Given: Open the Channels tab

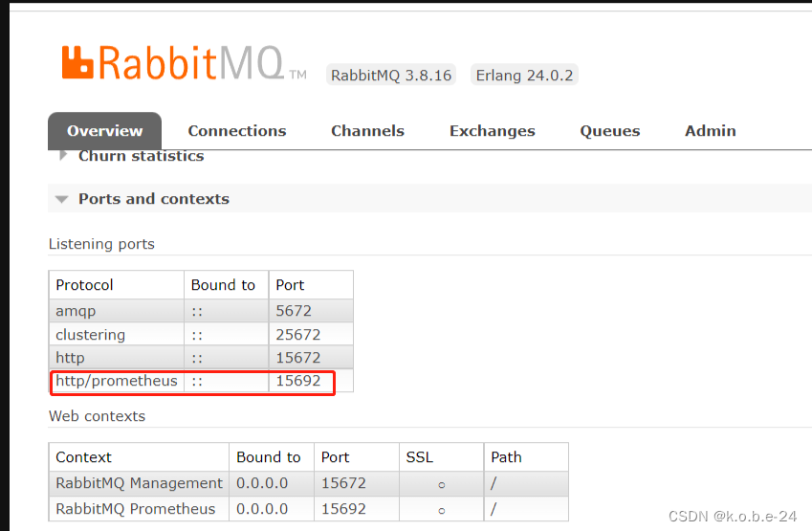Looking at the screenshot, I should click(x=367, y=131).
